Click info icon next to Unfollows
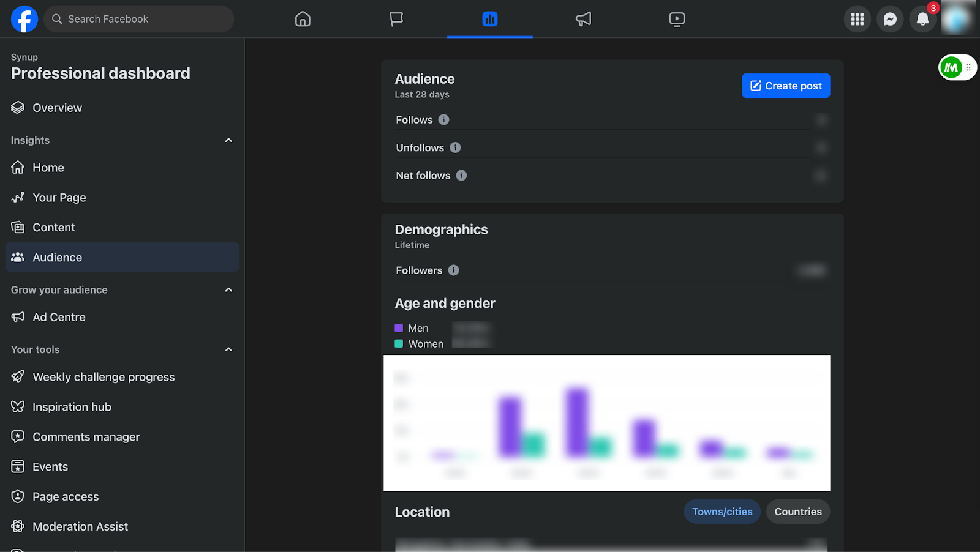Screen dimensions: 980x552 (455, 147)
